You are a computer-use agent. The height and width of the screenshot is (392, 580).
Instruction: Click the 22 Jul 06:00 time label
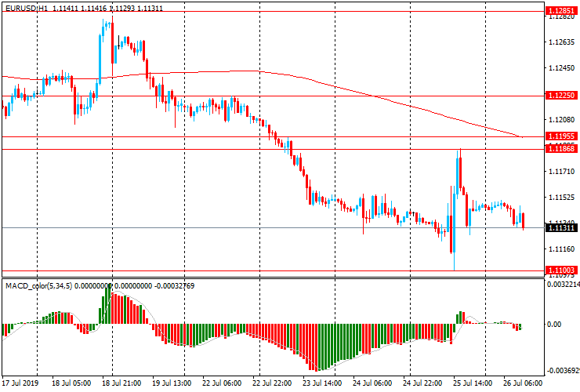pyautogui.click(x=222, y=383)
